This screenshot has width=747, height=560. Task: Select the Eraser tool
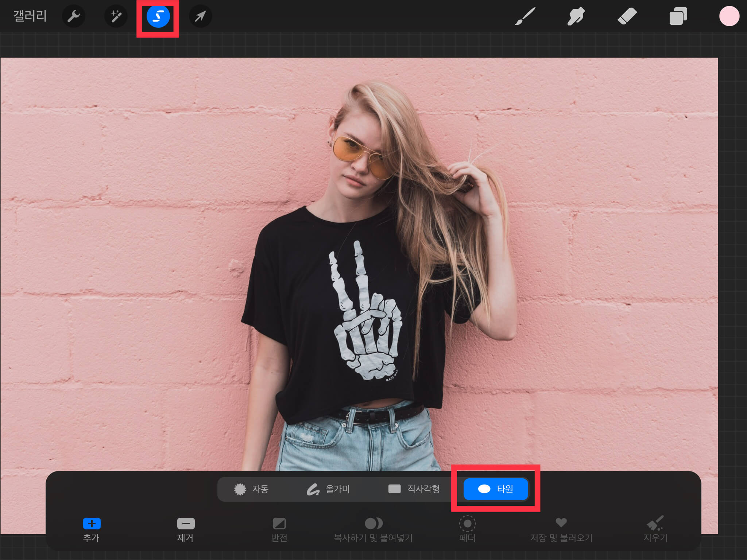tap(627, 16)
